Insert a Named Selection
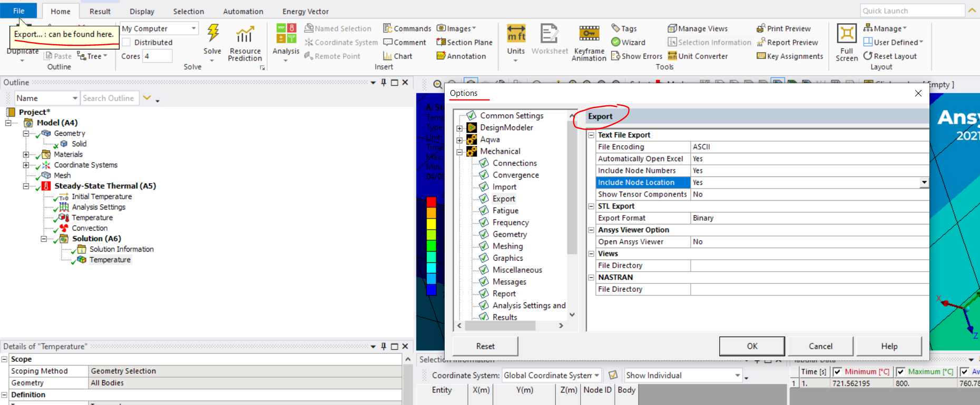The image size is (980, 405). coord(338,28)
